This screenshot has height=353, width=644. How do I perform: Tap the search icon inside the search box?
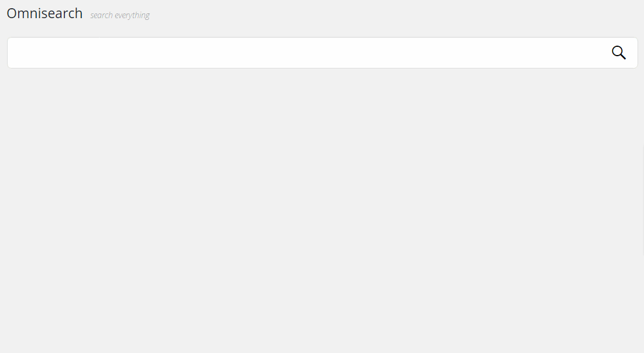click(619, 53)
